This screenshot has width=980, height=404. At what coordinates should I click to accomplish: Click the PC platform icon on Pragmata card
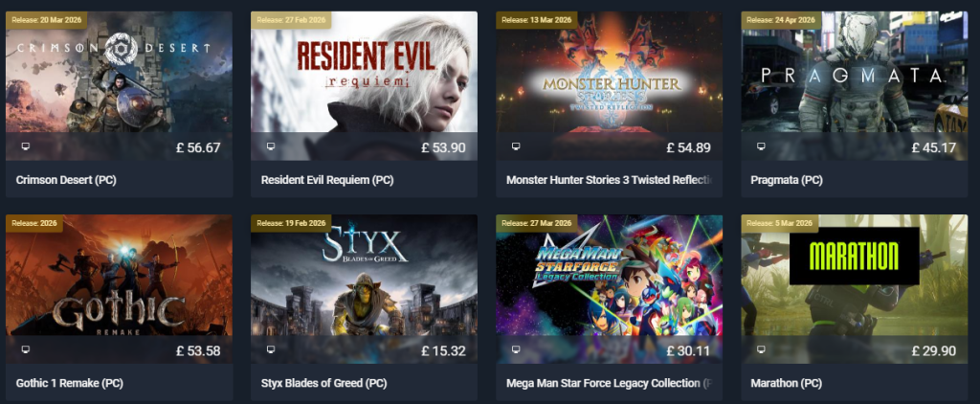click(761, 146)
